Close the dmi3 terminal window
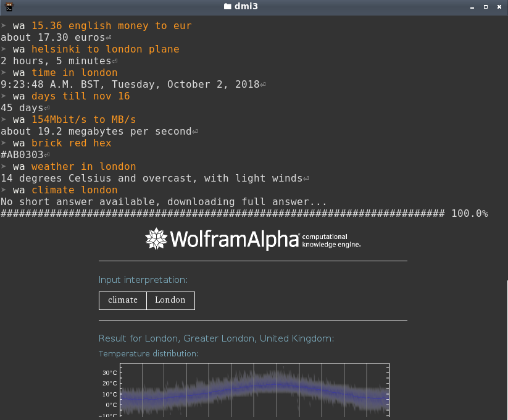The height and width of the screenshot is (420, 508). point(499,7)
